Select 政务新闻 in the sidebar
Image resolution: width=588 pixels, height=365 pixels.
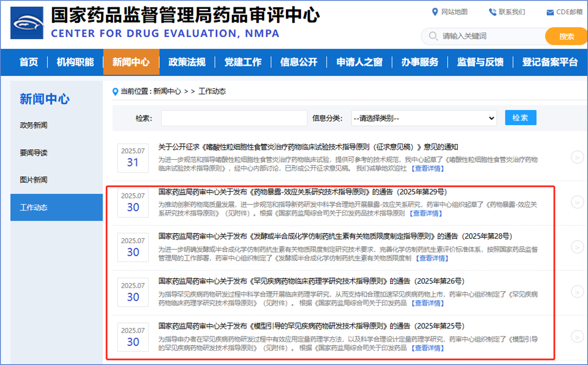tap(34, 125)
